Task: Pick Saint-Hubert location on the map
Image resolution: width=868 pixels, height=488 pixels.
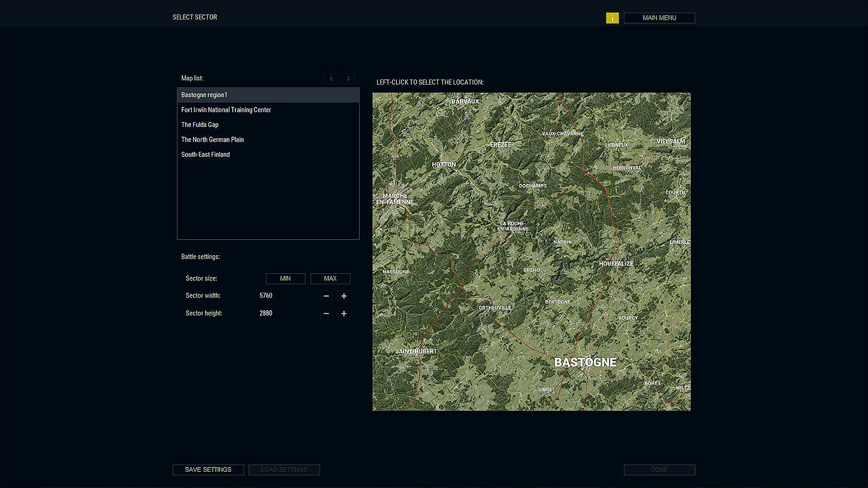Action: click(416, 351)
